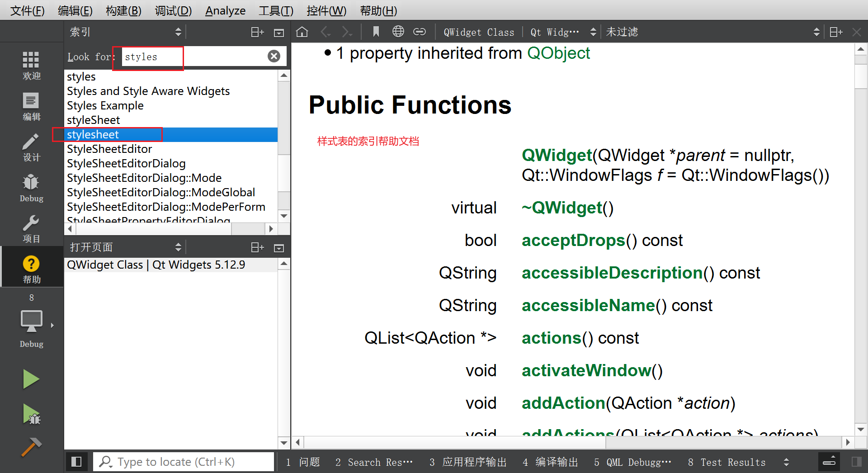Toggle the left sidebar visibility

pos(76,461)
